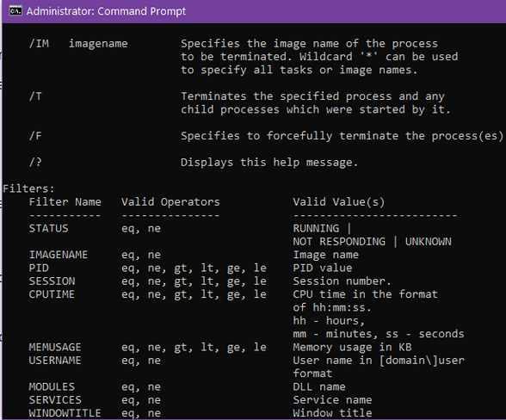Screen dimensions: 506x420
Task: Click the 'Filters:' heading
Action: click(x=28, y=188)
